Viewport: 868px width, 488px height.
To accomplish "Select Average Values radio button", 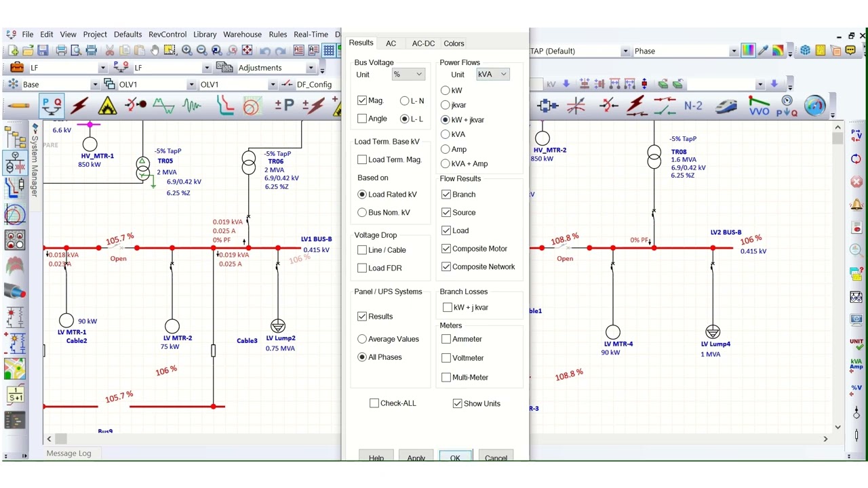I will (x=362, y=339).
